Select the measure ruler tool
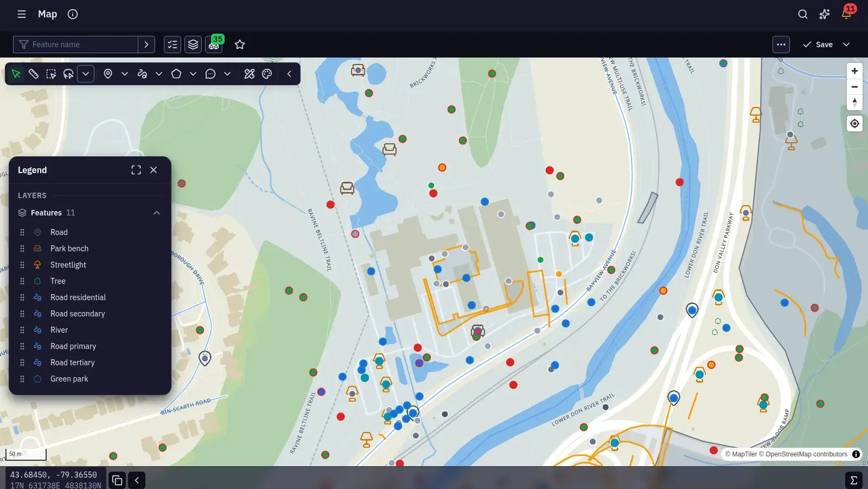868x489 pixels. coord(34,74)
